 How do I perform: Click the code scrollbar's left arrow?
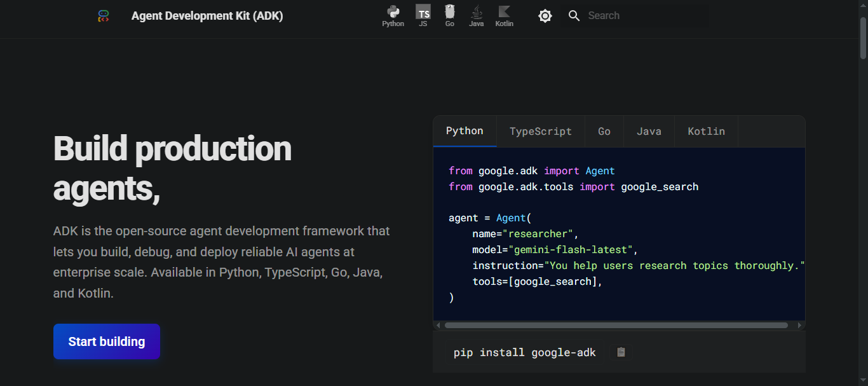(x=437, y=326)
